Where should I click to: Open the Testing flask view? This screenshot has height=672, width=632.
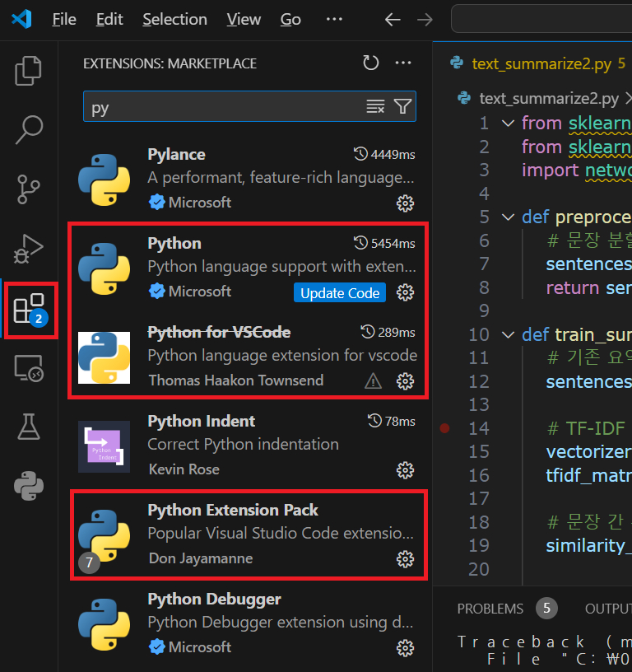(28, 427)
